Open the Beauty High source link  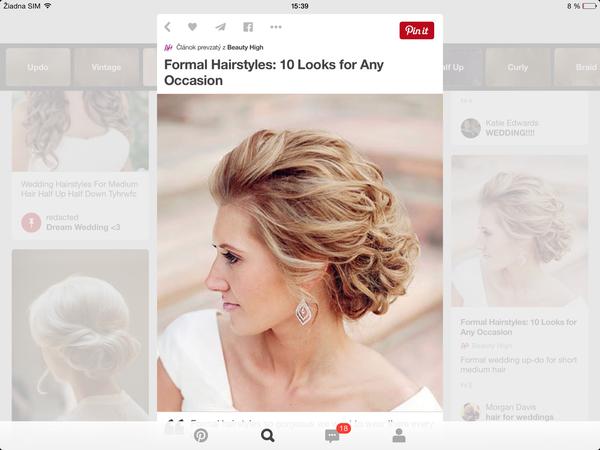tap(245, 47)
